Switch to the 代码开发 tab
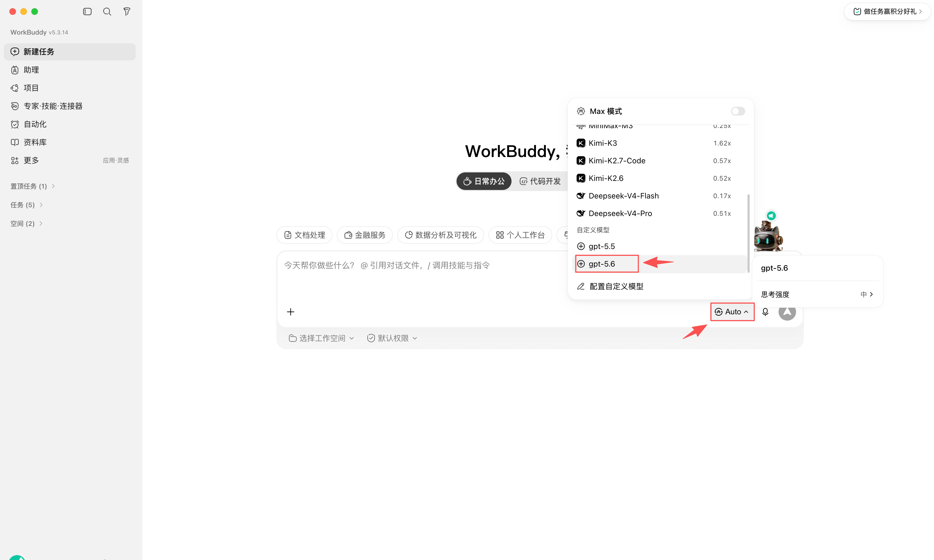934x560 pixels. [540, 181]
